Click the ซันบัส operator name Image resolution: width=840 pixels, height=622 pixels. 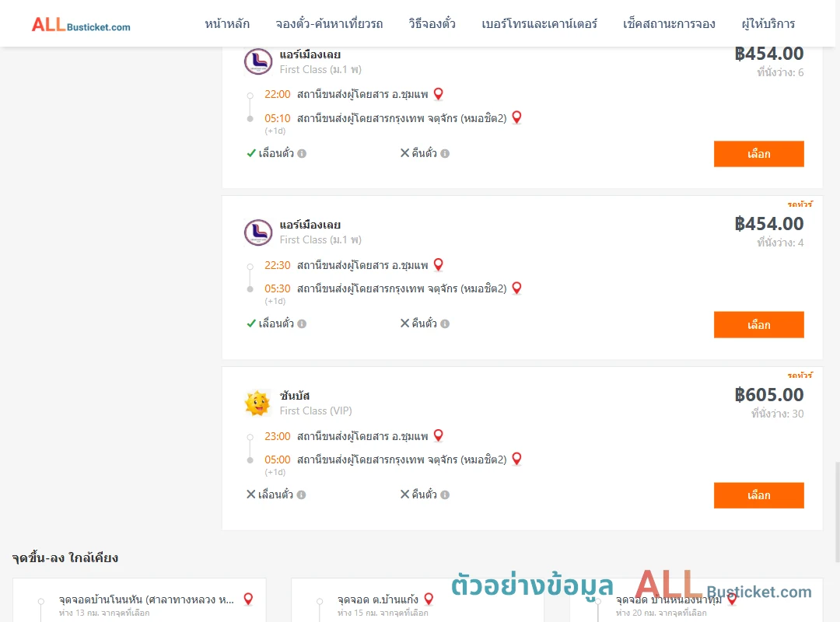pos(295,396)
